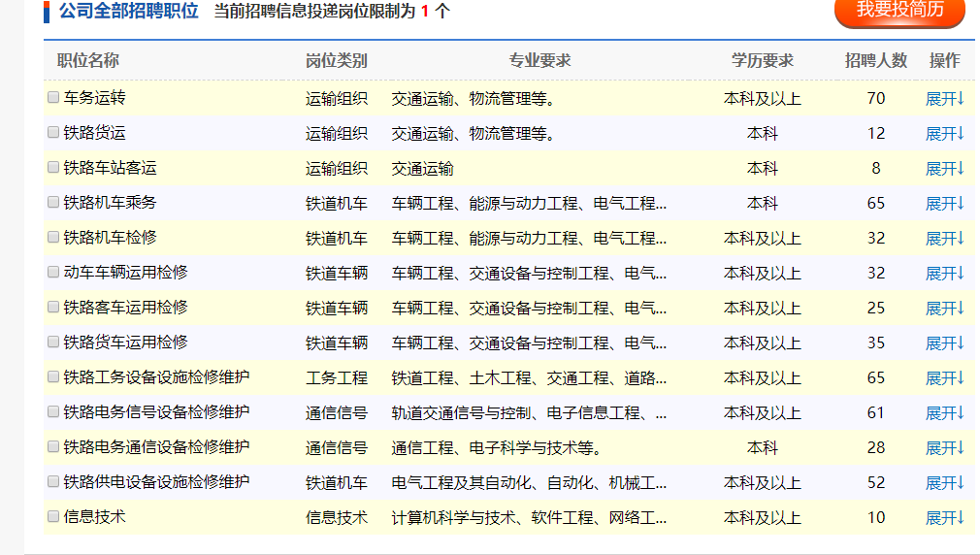Check the 铁路工务设备设施检修维护 checkbox

(53, 376)
